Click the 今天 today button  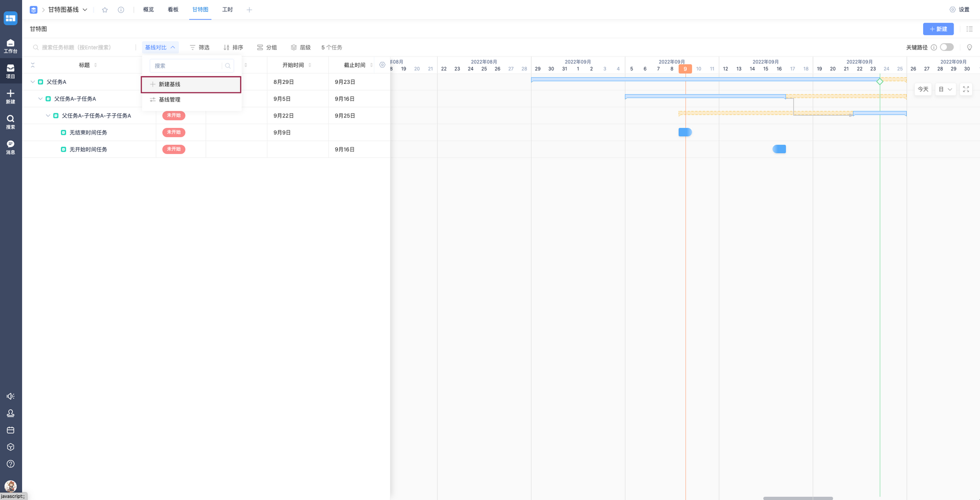click(x=923, y=89)
